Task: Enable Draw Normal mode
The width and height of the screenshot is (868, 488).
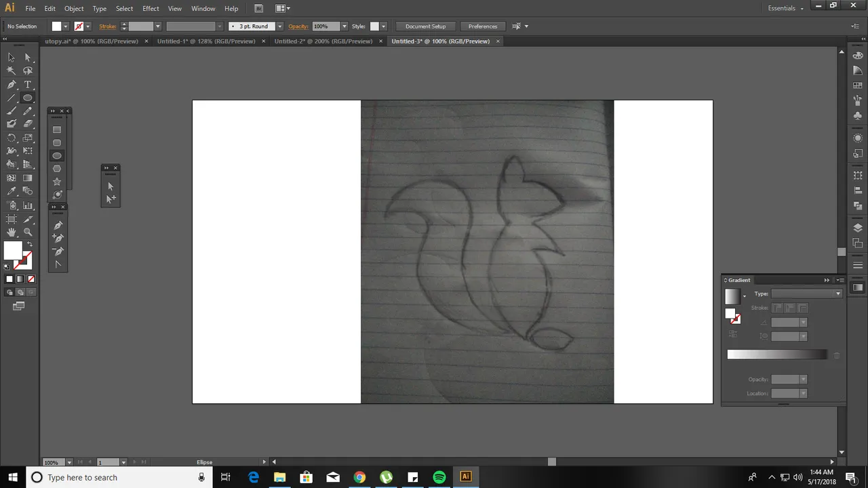Action: pyautogui.click(x=9, y=293)
